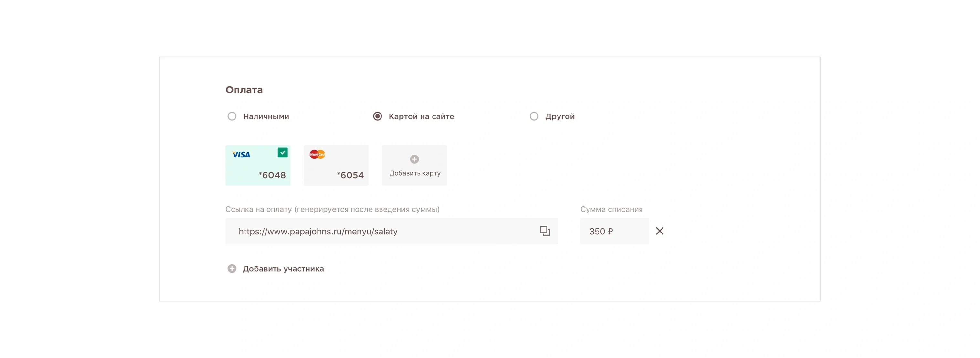Remove payment entry with X icon

tap(660, 231)
